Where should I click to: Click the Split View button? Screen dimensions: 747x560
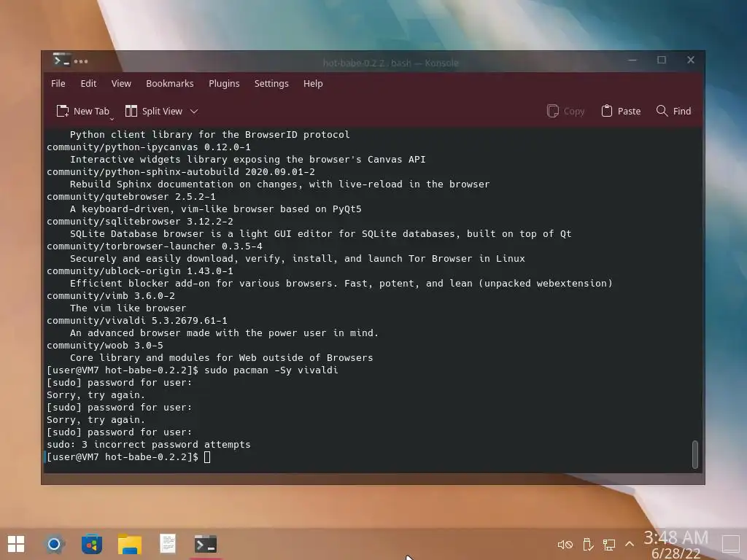click(153, 111)
